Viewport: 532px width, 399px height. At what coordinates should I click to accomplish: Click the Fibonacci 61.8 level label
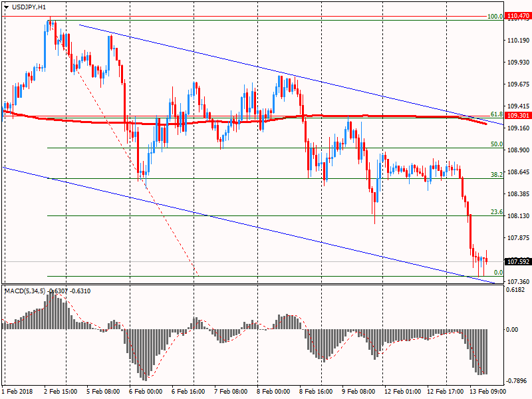pos(497,114)
